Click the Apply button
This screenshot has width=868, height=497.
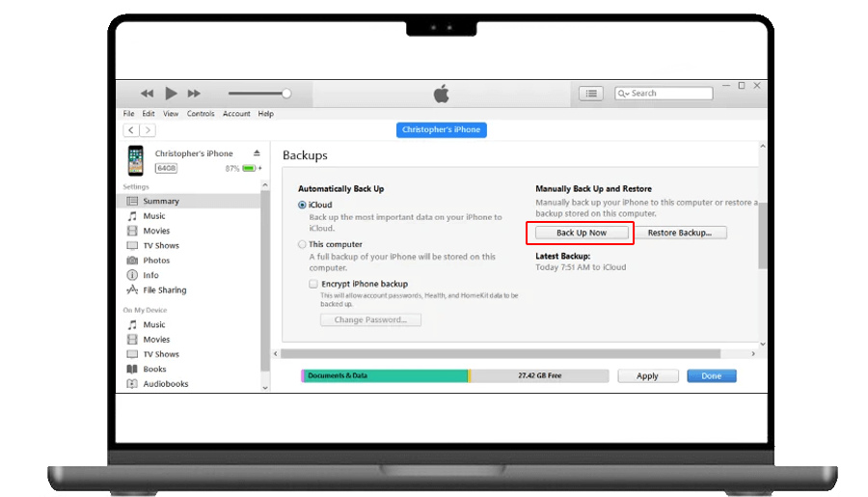point(648,376)
